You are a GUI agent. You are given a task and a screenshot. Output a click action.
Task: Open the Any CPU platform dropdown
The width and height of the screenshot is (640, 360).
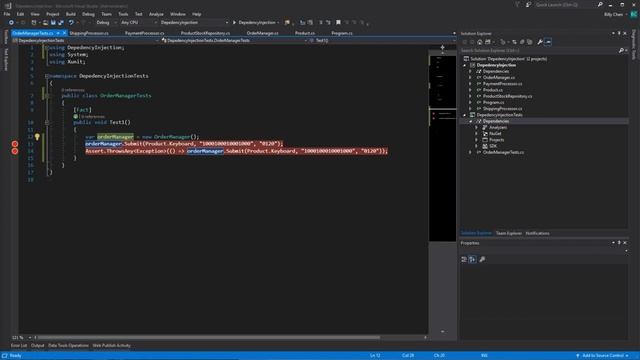click(138, 22)
